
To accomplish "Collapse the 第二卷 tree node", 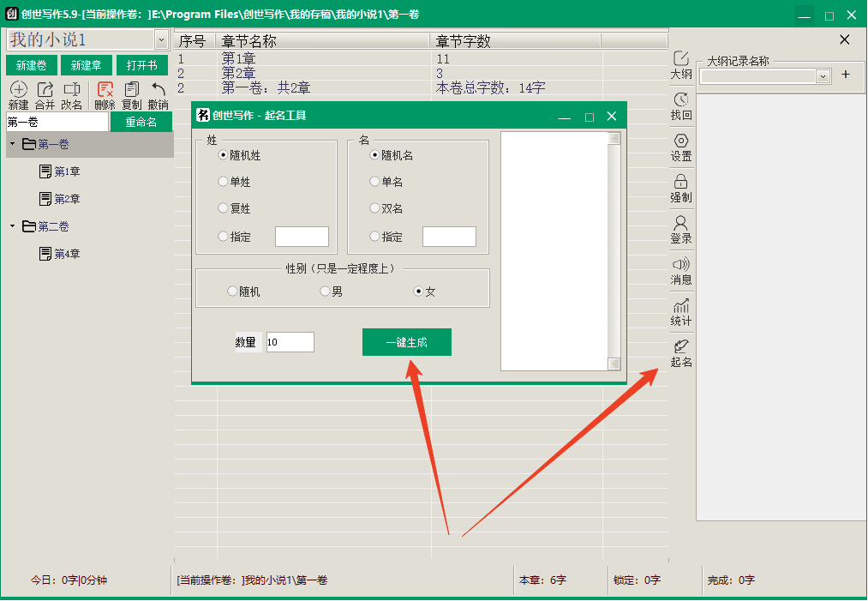I will 12,226.
